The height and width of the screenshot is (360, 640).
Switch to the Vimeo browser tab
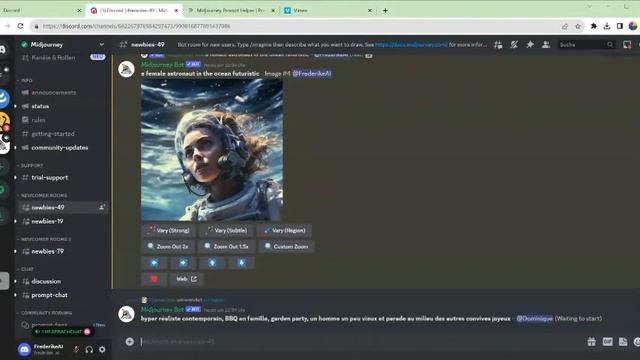point(327,10)
